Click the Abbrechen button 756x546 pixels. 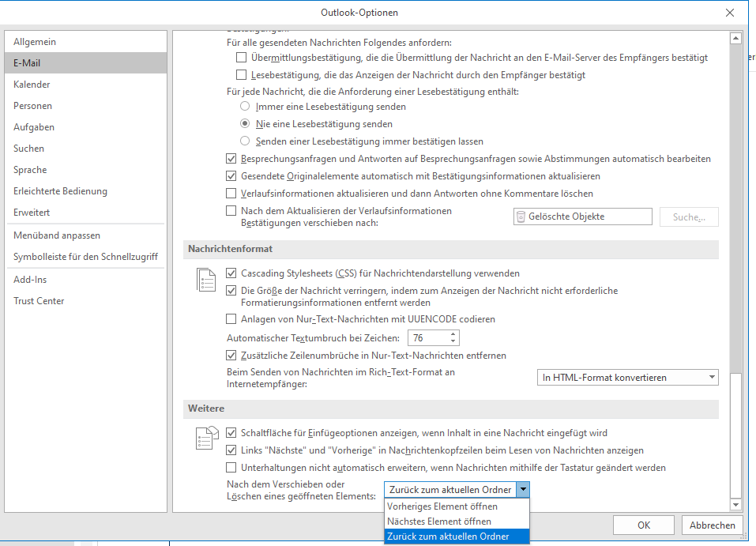712,525
